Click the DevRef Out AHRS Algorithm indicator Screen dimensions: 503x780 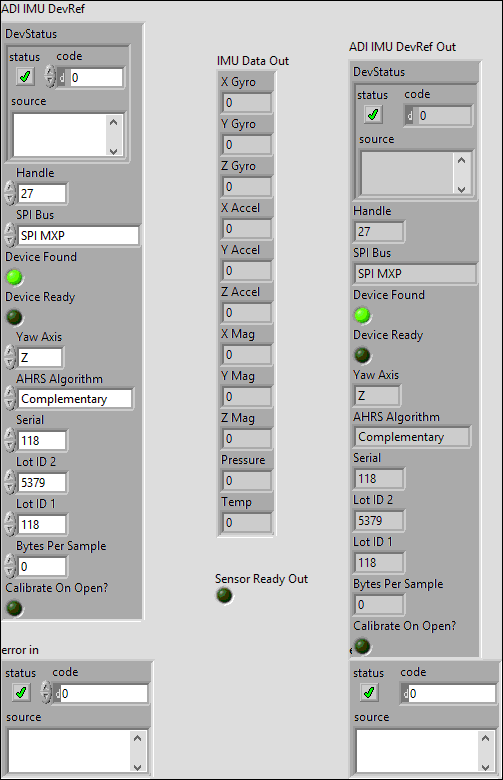tap(412, 437)
